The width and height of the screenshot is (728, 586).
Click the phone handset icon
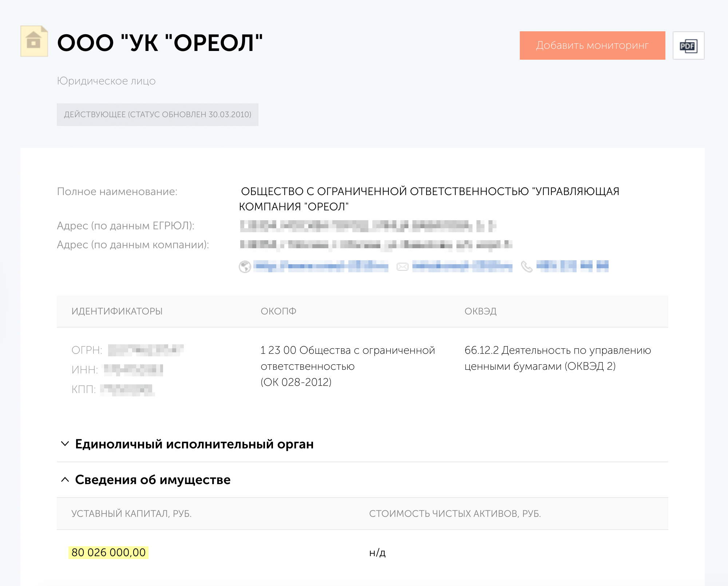[x=526, y=267]
